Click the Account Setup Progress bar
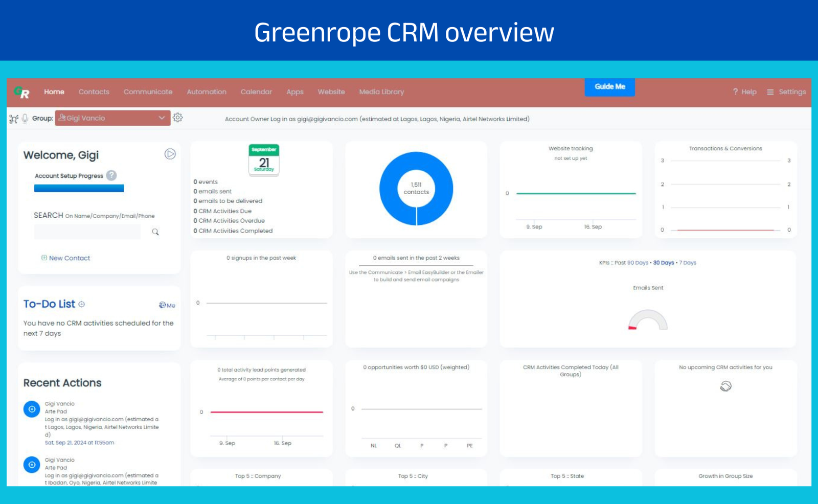This screenshot has width=818, height=504. [79, 189]
